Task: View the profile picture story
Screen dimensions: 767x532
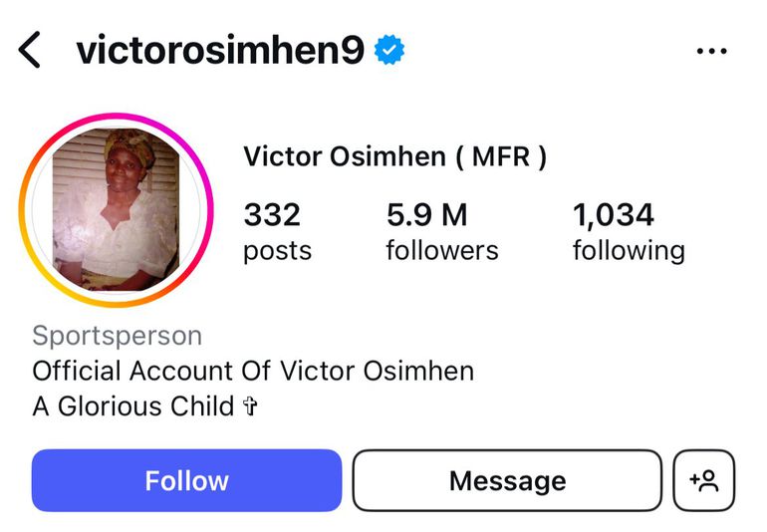Action: [117, 209]
